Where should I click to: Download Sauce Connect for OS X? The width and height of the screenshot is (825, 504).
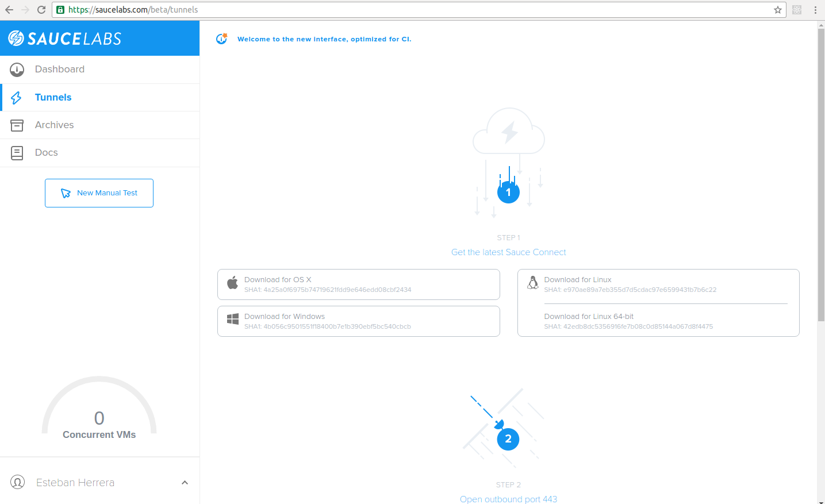[x=359, y=284]
